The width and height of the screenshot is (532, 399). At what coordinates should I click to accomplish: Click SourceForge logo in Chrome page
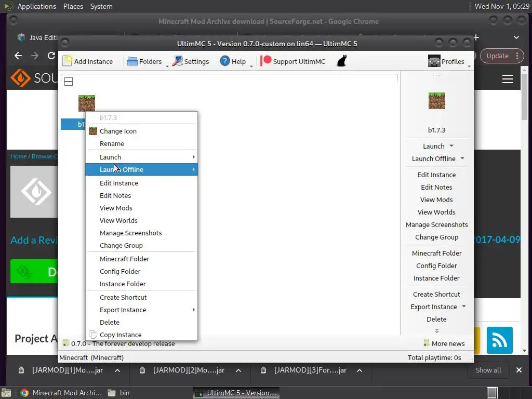coord(33,78)
